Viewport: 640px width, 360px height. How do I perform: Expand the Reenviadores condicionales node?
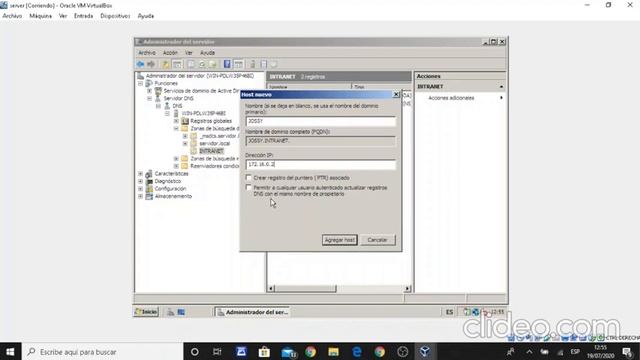point(176,166)
